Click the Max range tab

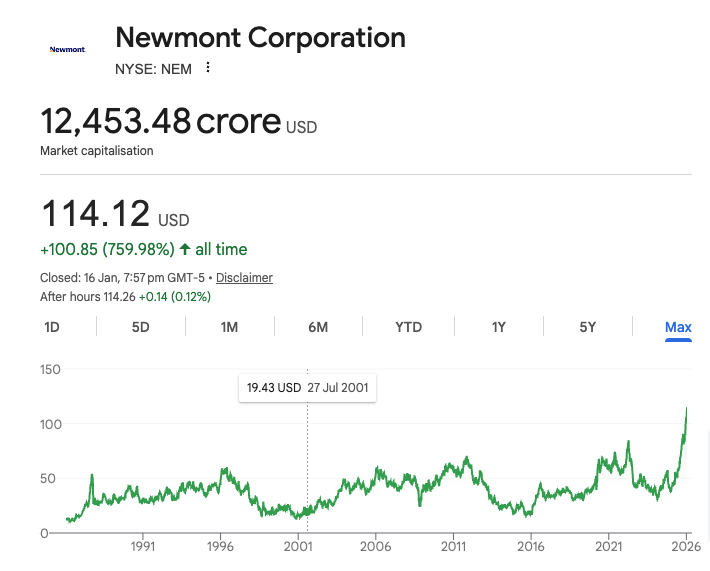click(x=678, y=327)
